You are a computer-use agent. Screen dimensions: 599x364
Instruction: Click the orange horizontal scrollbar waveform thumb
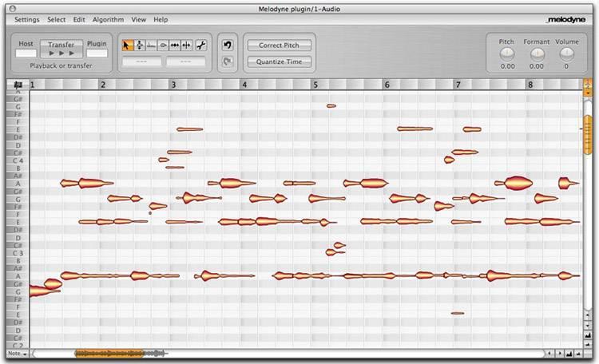click(109, 354)
